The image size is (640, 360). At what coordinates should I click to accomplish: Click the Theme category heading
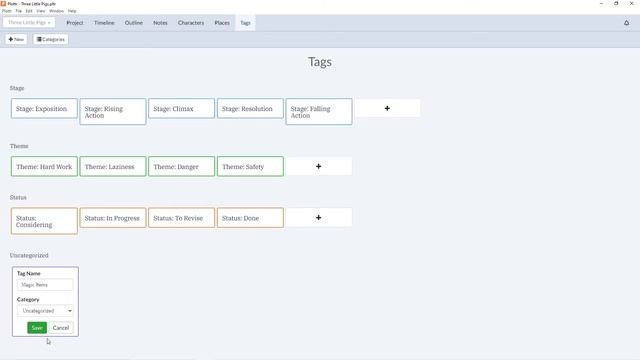pyautogui.click(x=19, y=146)
